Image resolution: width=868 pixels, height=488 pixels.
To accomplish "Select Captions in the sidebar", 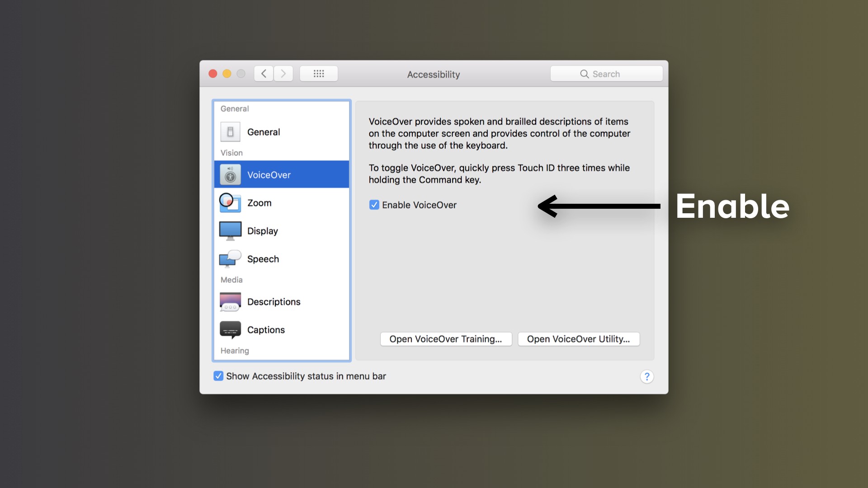I will pyautogui.click(x=282, y=330).
